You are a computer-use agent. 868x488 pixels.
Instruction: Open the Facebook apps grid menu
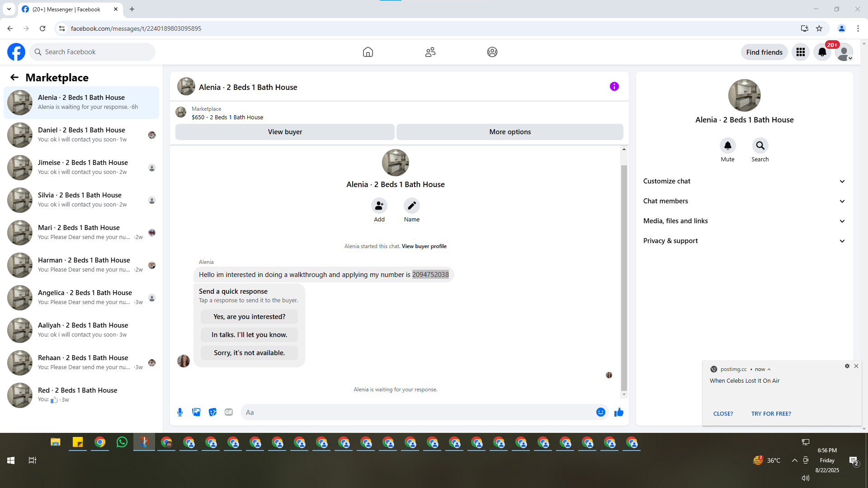point(800,52)
